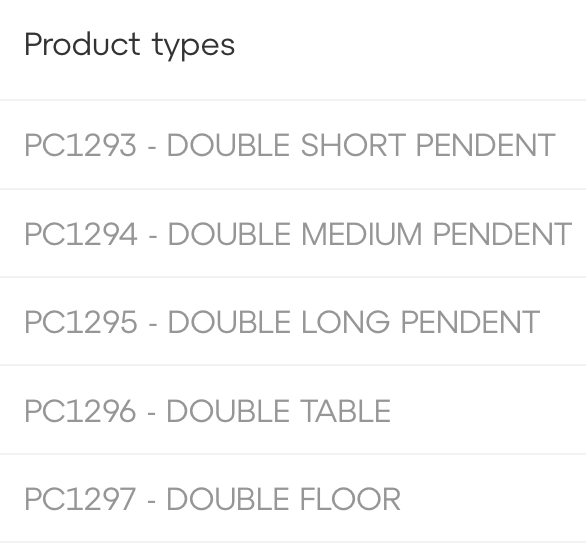
Task: Open the PC1297 Double Floor product type
Action: (293, 498)
